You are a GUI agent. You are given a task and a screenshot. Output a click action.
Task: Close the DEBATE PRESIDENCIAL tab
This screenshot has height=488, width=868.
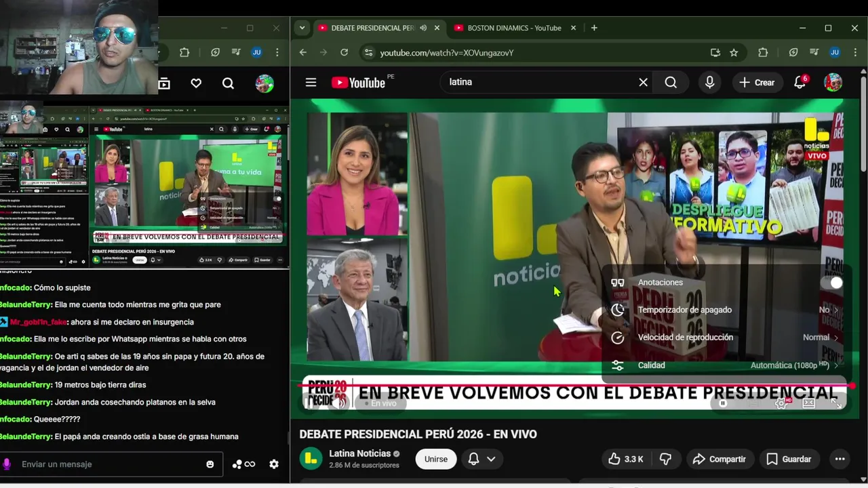click(x=437, y=28)
